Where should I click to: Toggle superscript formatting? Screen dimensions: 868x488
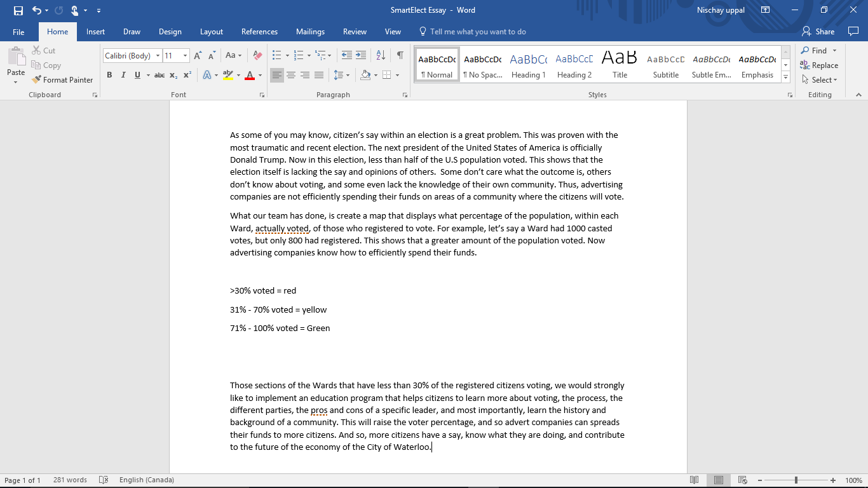click(x=187, y=75)
